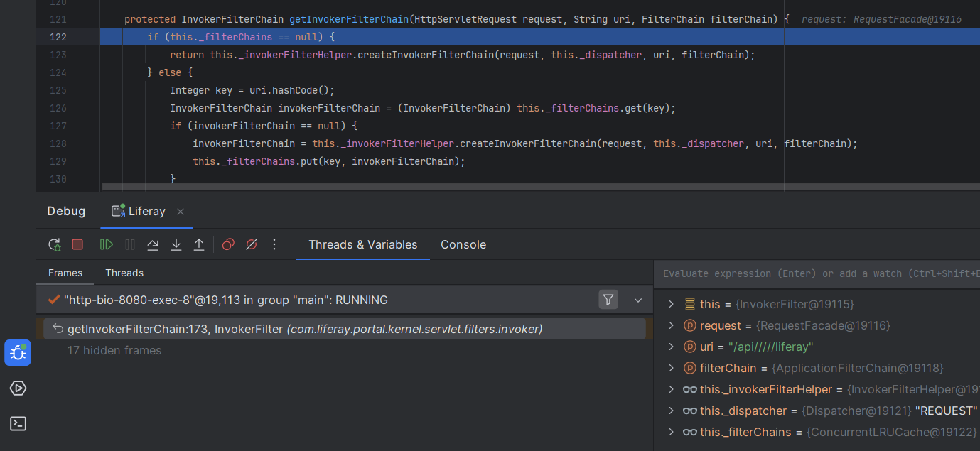The height and width of the screenshot is (451, 980).
Task: Expand the filterChain variable node
Action: click(x=671, y=368)
